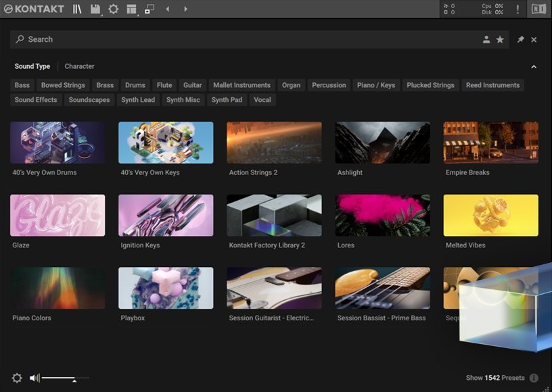Select the Reed Instruments tag
Screen dimensions: 552x392
point(493,85)
